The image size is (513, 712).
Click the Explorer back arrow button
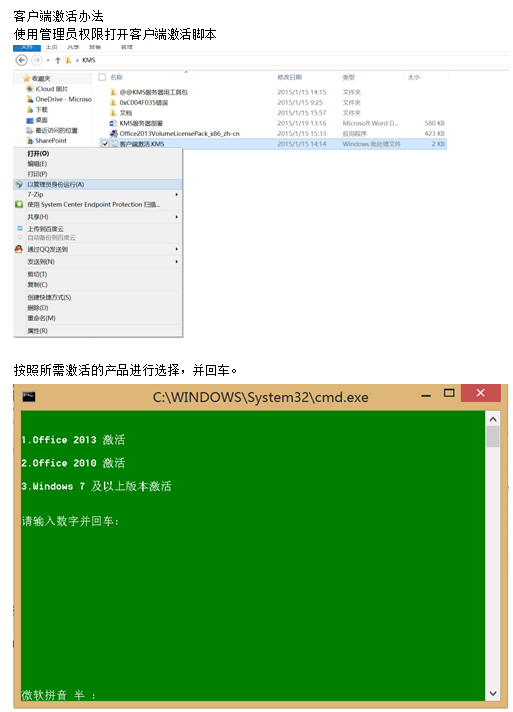pos(21,60)
